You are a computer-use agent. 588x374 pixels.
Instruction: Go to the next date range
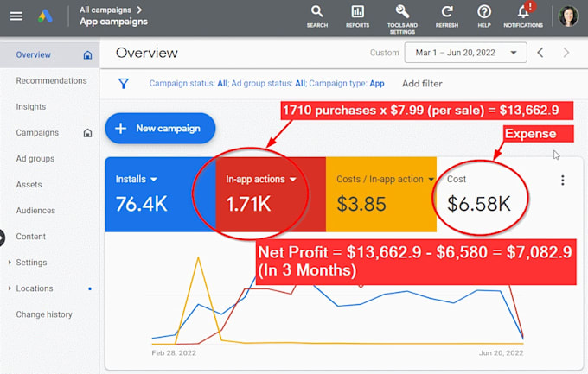566,53
